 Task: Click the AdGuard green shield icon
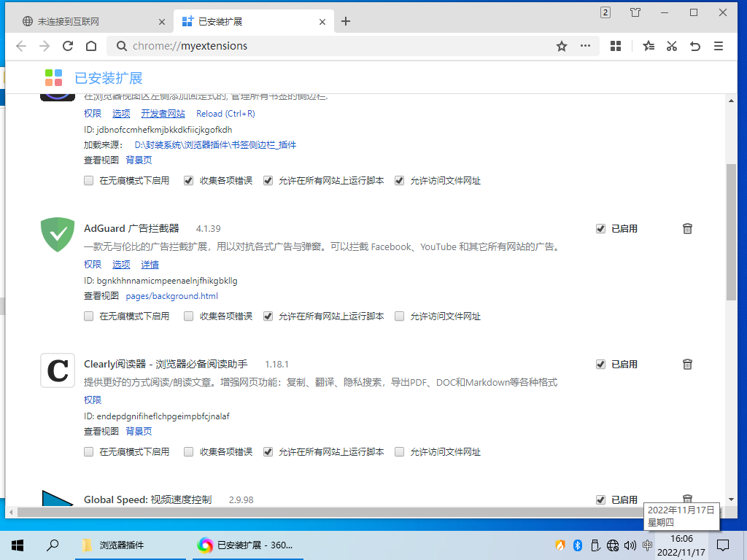pyautogui.click(x=58, y=234)
